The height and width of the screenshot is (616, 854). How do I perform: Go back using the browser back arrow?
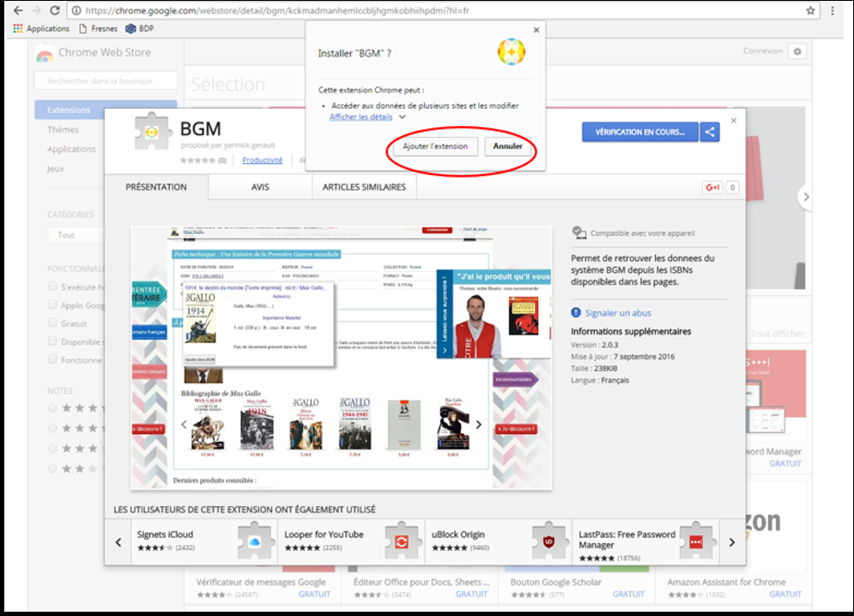18,10
